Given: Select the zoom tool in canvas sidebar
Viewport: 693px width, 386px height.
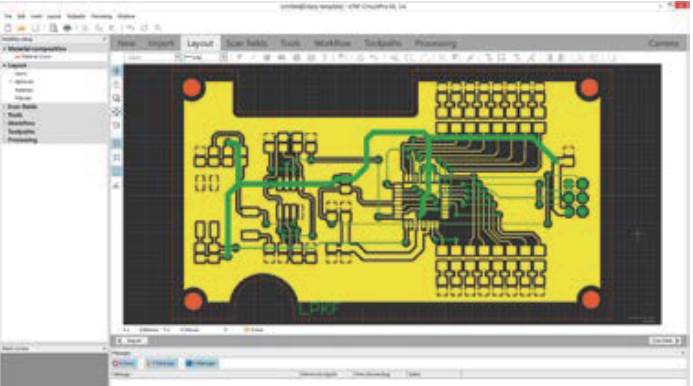Looking at the screenshot, I should pos(117,98).
